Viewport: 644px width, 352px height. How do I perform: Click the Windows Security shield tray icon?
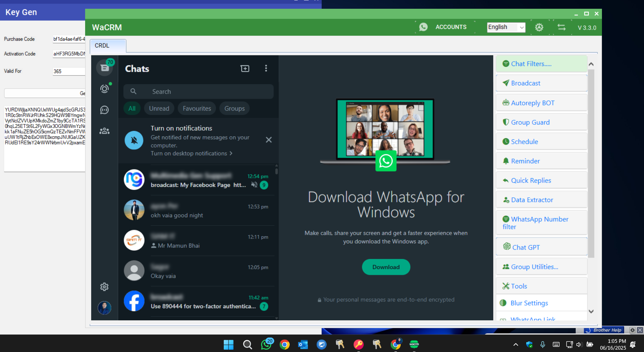point(529,344)
